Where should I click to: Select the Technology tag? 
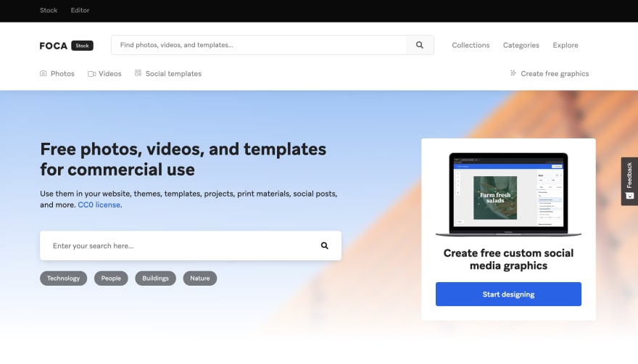[63, 278]
